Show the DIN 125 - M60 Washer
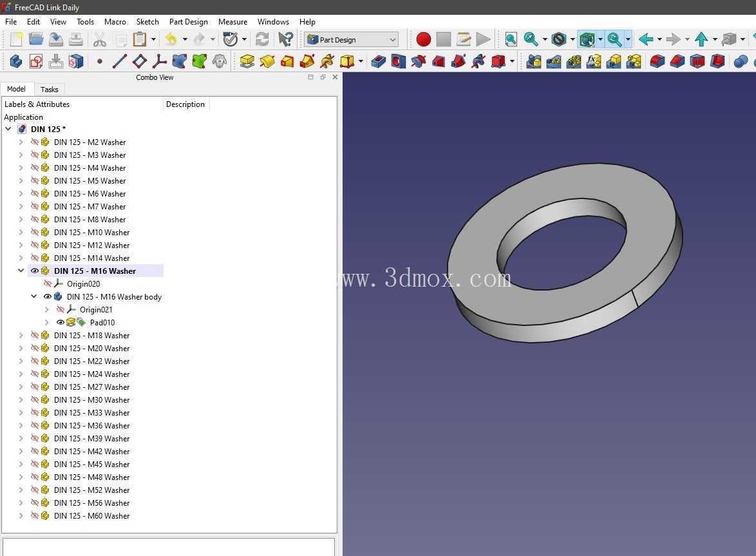Viewport: 756px width, 556px height. click(x=35, y=515)
